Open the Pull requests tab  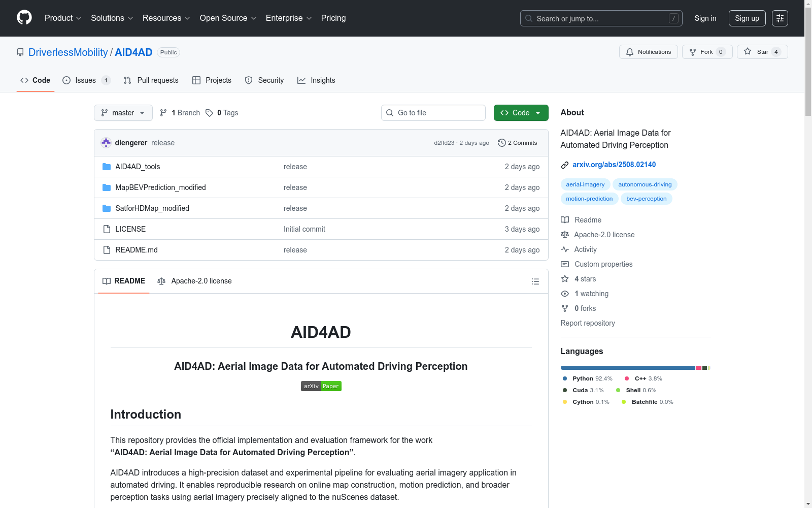pos(151,80)
